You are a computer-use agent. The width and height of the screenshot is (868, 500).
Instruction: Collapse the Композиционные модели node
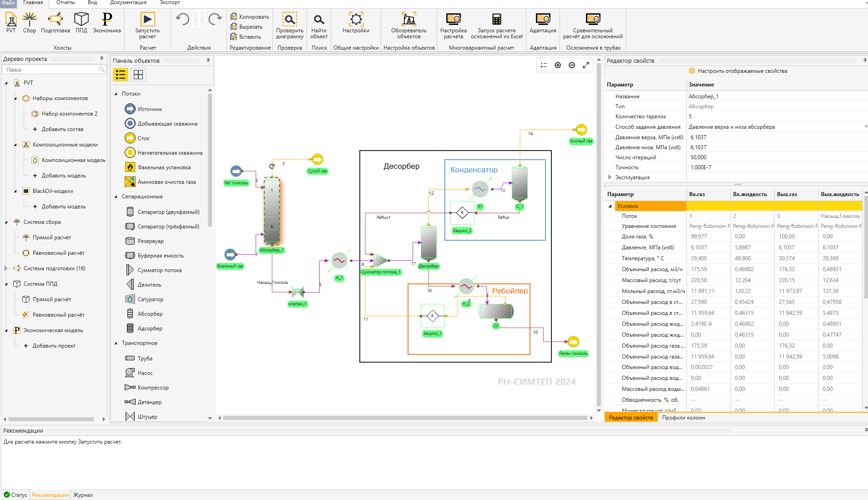click(15, 145)
